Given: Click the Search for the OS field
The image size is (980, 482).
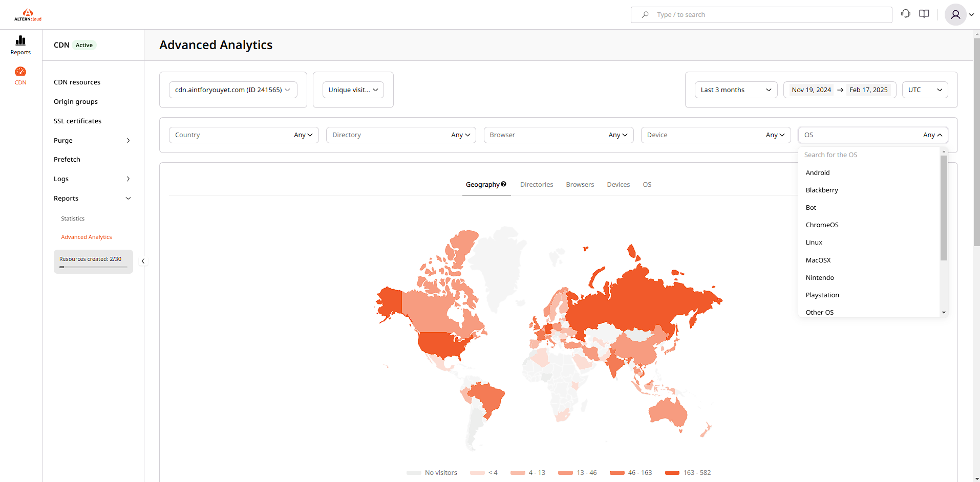Looking at the screenshot, I should tap(869, 155).
